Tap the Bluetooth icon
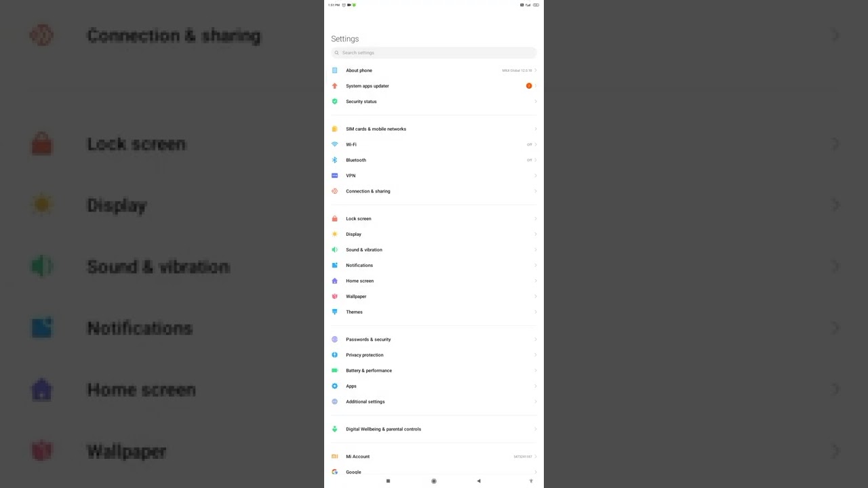Viewport: 868px width, 488px height. click(334, 160)
